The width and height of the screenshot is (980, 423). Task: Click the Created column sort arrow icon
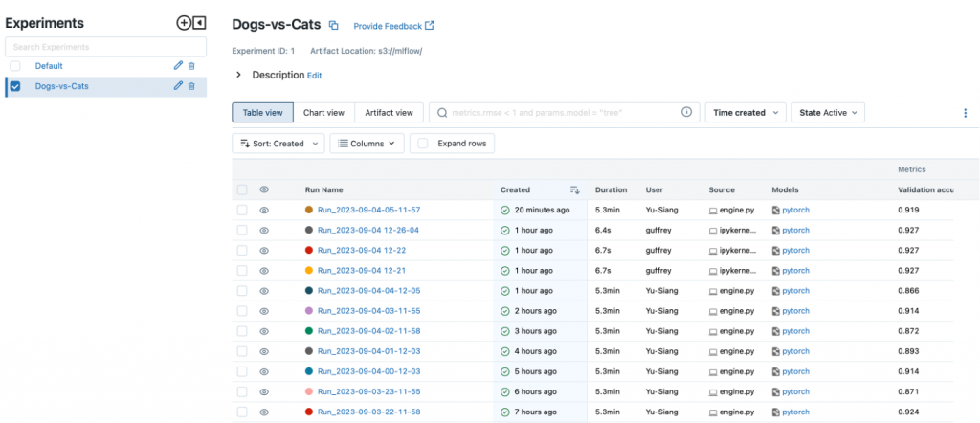[575, 189]
